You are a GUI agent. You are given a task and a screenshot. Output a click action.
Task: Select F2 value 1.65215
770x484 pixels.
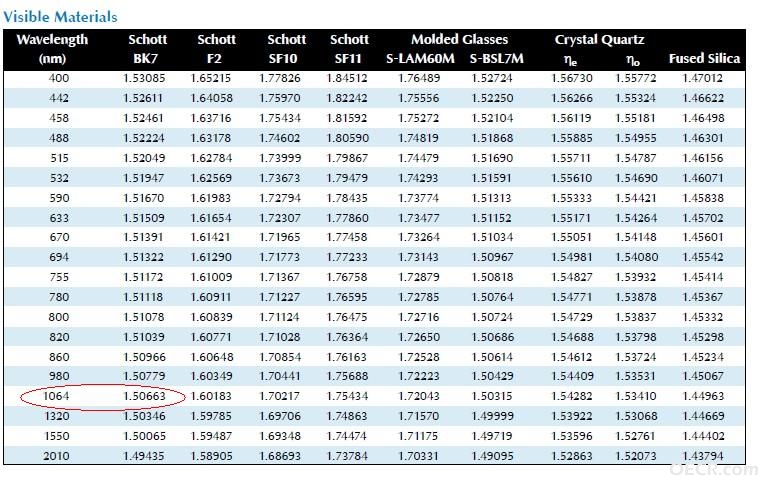[x=211, y=78]
